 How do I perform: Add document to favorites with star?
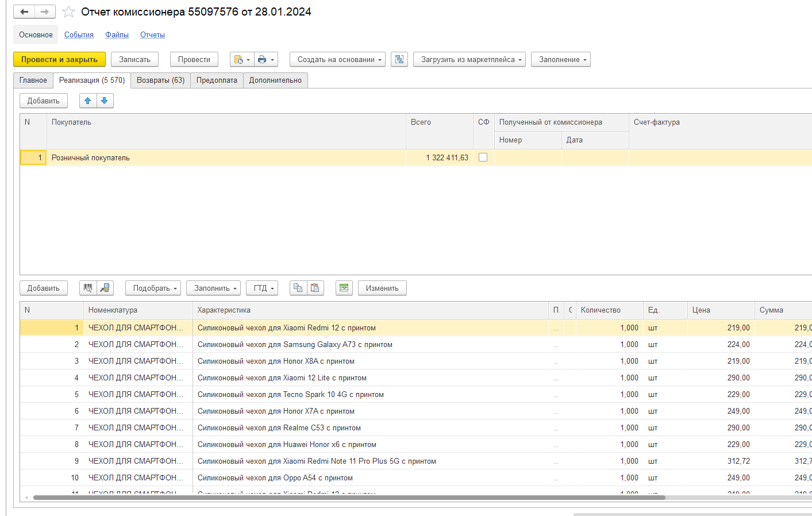click(x=68, y=11)
